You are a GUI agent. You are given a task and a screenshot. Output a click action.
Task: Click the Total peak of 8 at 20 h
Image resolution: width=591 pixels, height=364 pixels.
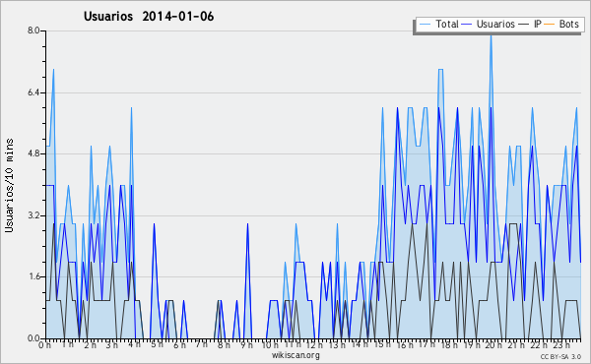point(491,36)
